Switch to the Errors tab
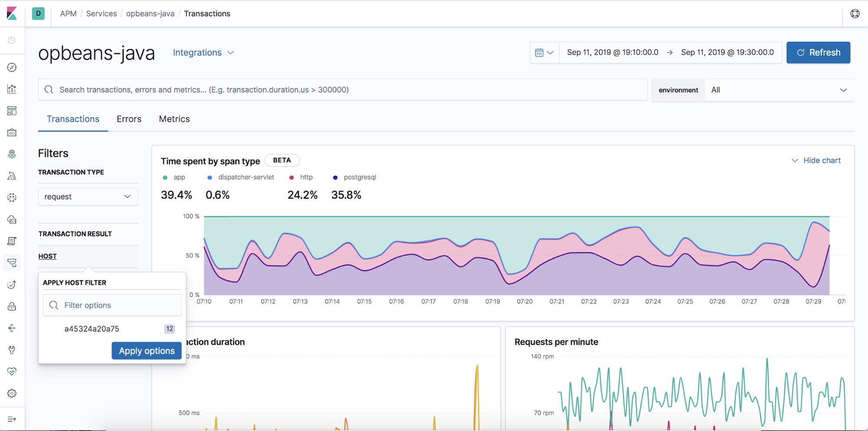Viewport: 868px width, 431px height. [x=129, y=119]
